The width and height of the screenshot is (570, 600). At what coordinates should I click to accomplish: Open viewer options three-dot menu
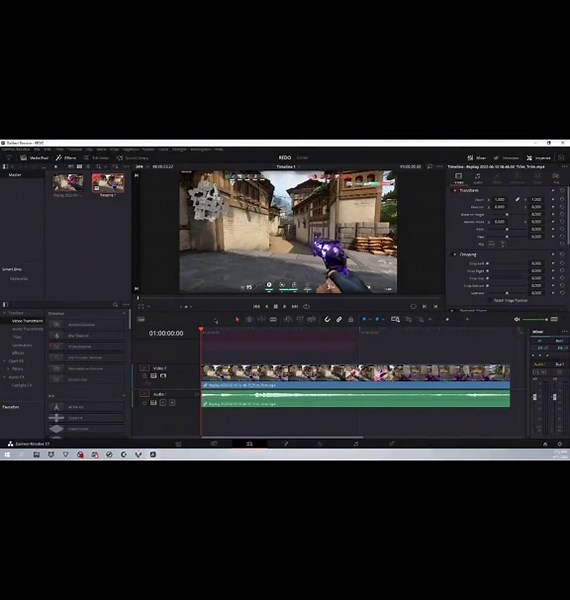[440, 167]
